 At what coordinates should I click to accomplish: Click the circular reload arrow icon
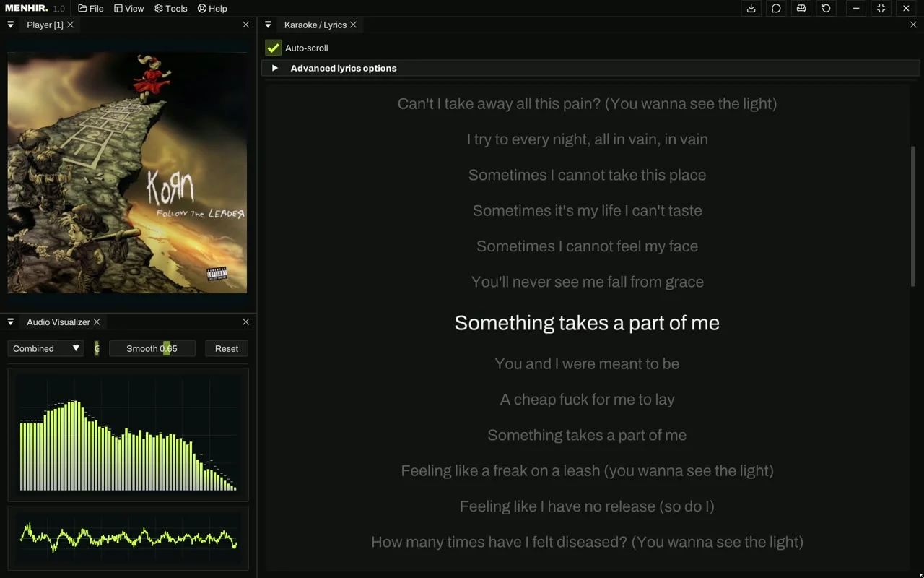pos(827,9)
